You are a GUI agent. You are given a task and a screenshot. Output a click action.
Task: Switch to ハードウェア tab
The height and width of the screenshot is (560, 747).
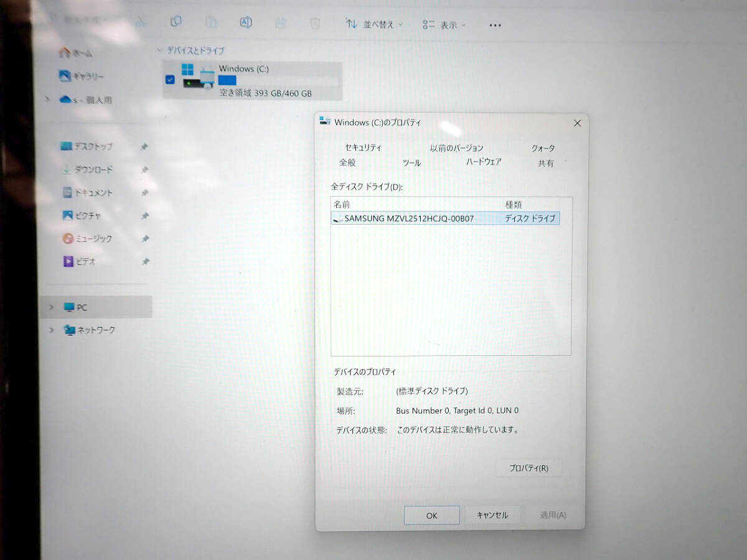click(484, 162)
